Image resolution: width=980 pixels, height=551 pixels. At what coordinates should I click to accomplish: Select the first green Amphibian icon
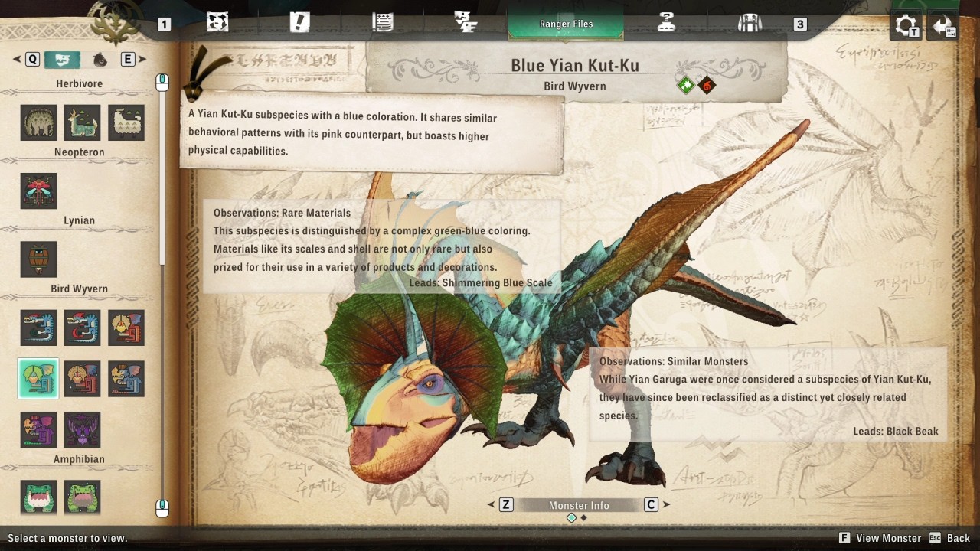pyautogui.click(x=38, y=498)
